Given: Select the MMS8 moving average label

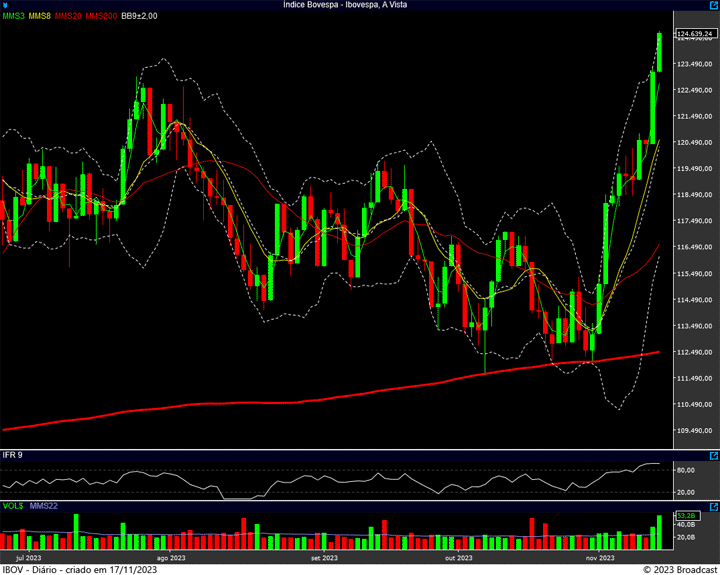Looking at the screenshot, I should click(40, 17).
